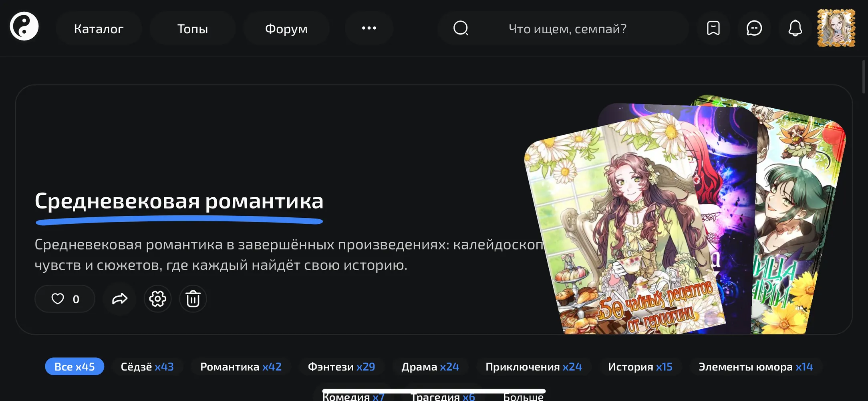Filter by История x15
868x401 pixels.
(x=640, y=367)
